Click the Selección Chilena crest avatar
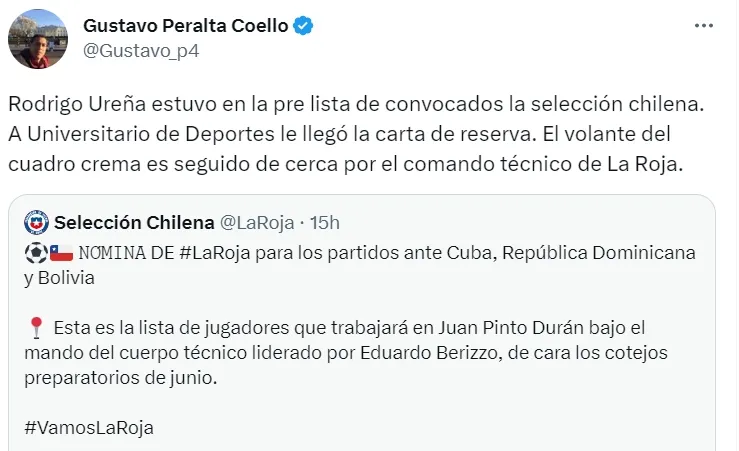The image size is (739, 451). 36,221
